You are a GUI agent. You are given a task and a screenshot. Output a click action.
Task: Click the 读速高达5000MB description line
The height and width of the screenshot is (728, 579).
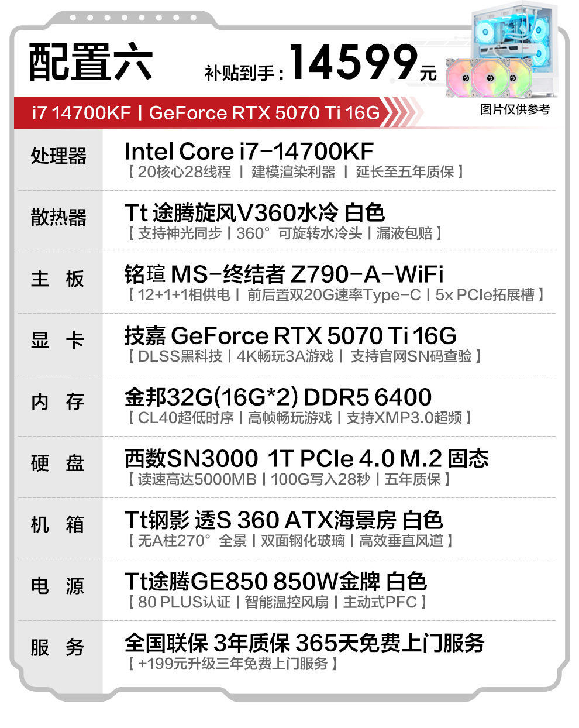(289, 479)
